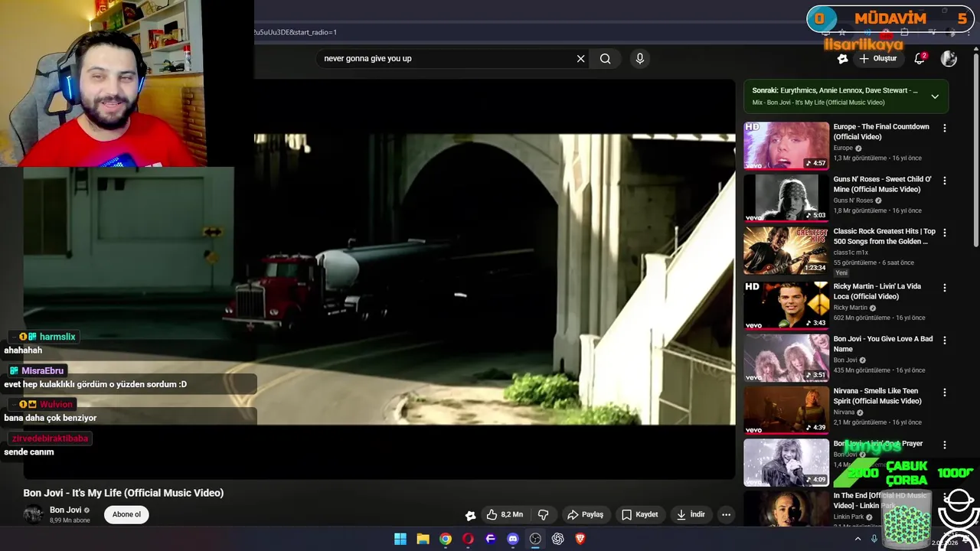Image resolution: width=980 pixels, height=551 pixels.
Task: Open 'Ricky Martin - Livin' La Vida Loca' title
Action: coord(877,291)
